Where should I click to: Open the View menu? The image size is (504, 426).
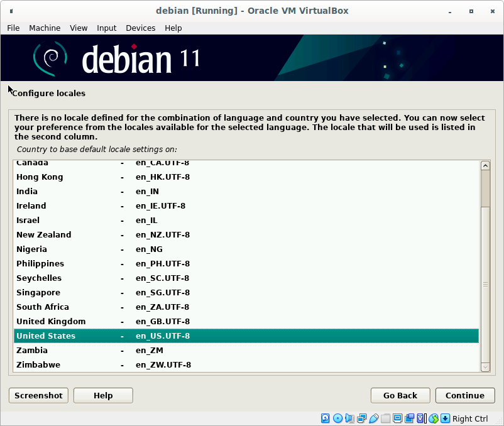coord(79,28)
